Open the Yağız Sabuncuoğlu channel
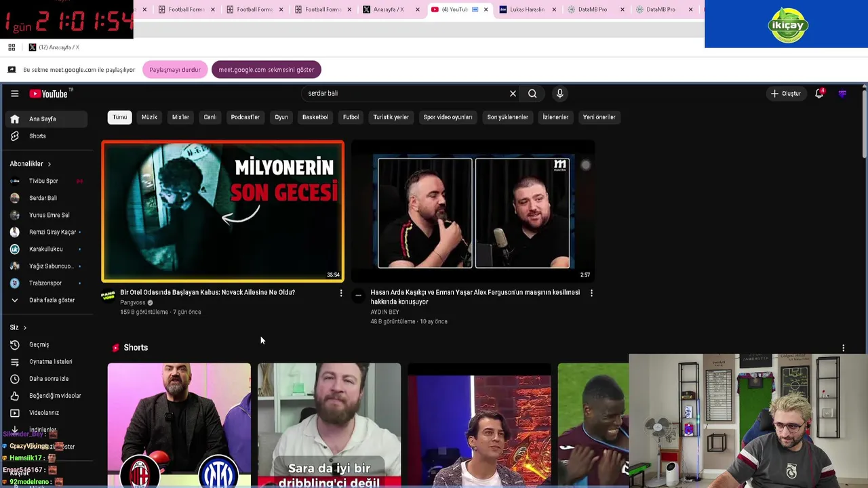Screen dimensions: 868x488 pos(46,266)
